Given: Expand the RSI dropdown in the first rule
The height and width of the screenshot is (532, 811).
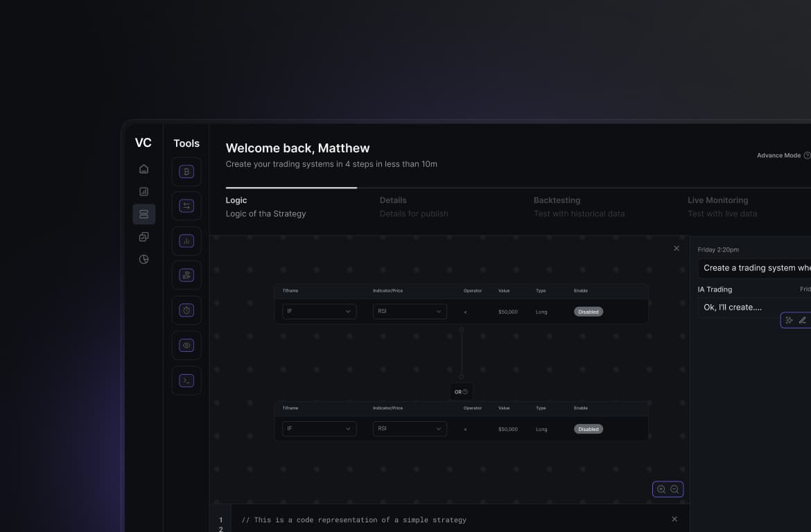Looking at the screenshot, I should click(x=410, y=312).
